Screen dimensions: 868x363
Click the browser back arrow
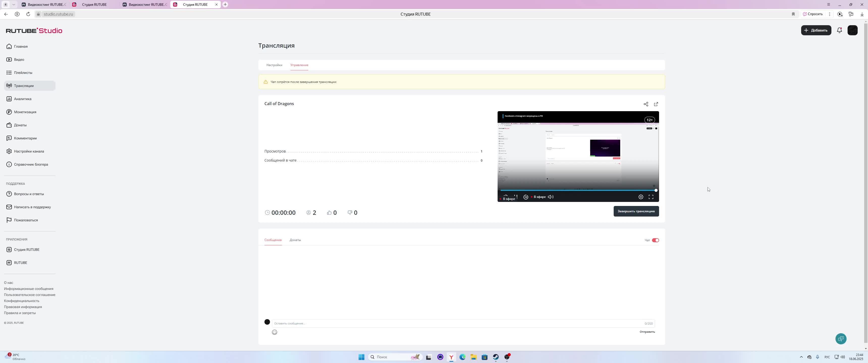point(6,14)
